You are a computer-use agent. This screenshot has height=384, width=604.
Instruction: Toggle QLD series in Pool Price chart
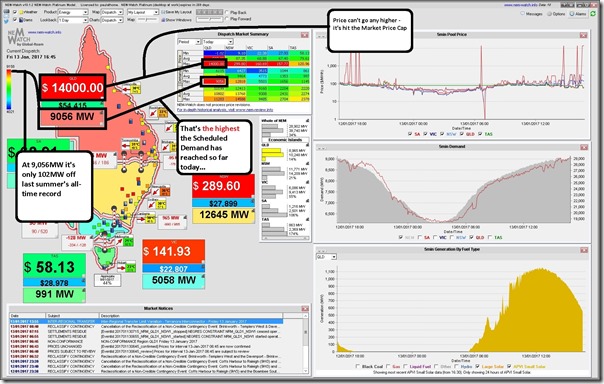pyautogui.click(x=461, y=134)
